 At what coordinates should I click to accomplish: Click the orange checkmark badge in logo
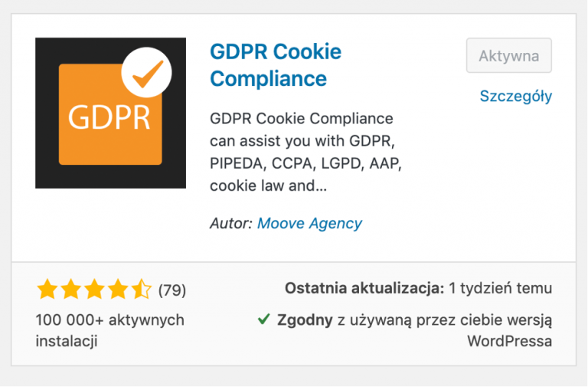[147, 73]
